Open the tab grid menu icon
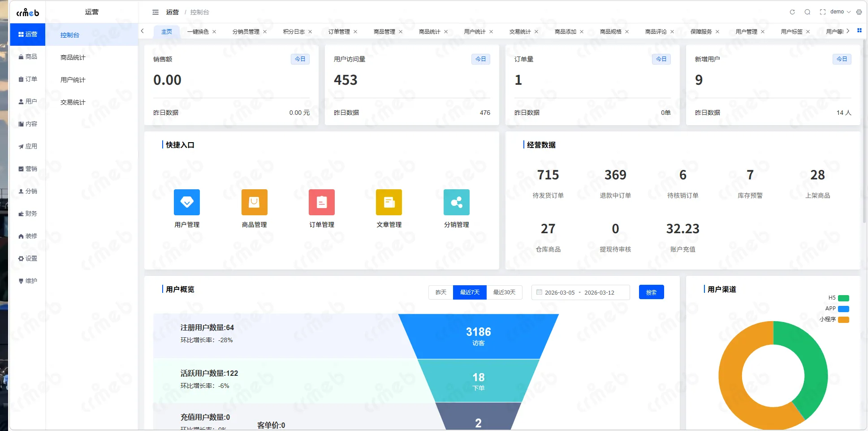Viewport: 868px width, 431px height. (x=859, y=30)
